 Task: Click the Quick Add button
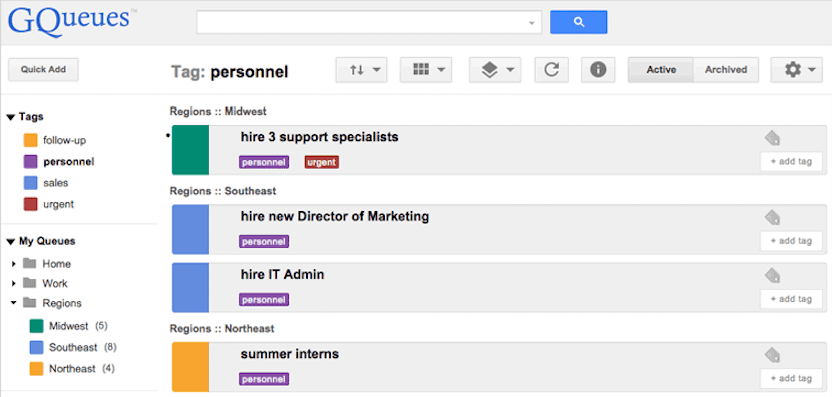coord(44,70)
